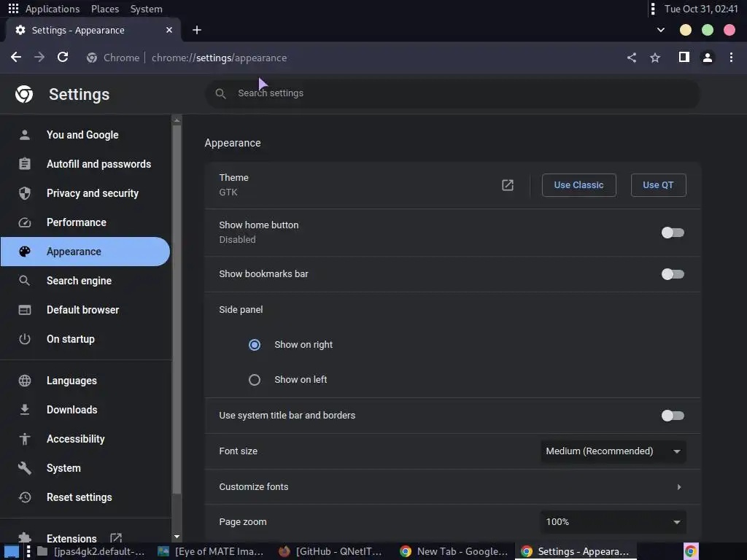Open the profile avatar menu
Viewport: 747px width, 560px height.
(708, 58)
